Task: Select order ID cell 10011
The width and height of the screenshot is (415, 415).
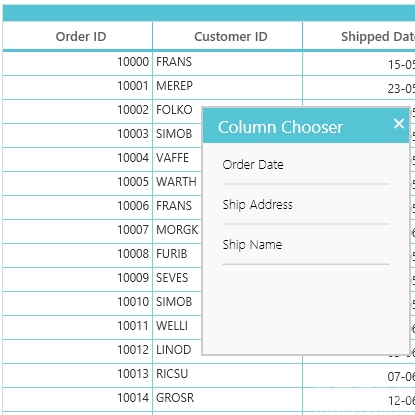Action: [x=78, y=327]
